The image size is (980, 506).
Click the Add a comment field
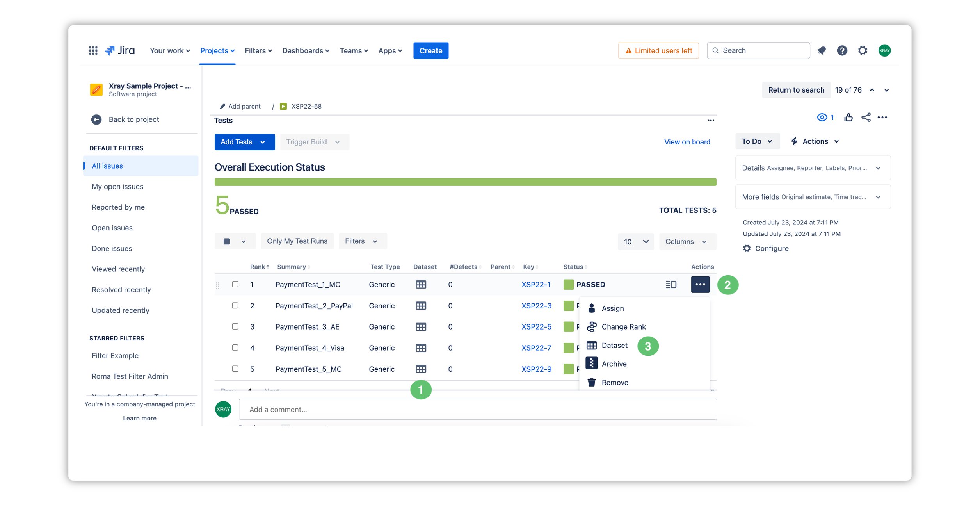coord(477,410)
